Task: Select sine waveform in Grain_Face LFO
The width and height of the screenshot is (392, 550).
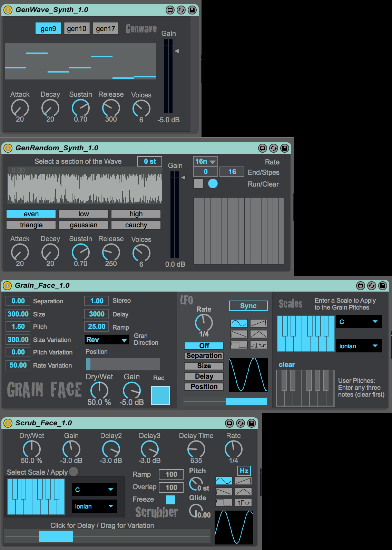Action: pyautogui.click(x=239, y=323)
